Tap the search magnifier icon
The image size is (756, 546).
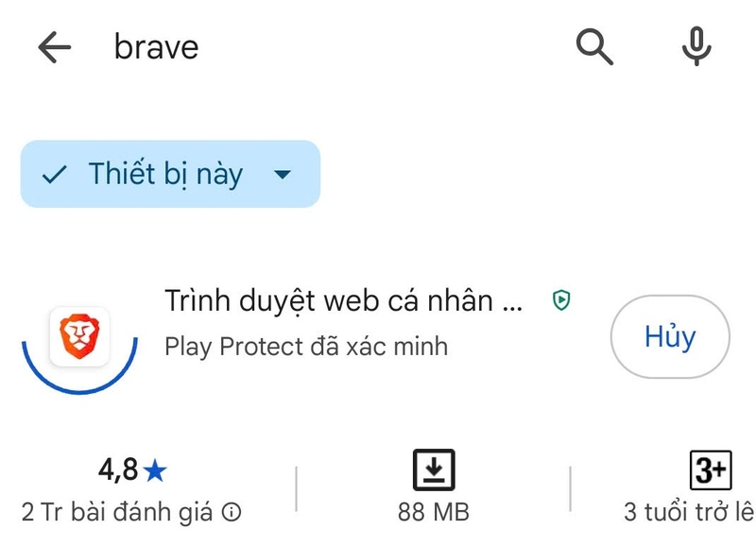point(593,47)
